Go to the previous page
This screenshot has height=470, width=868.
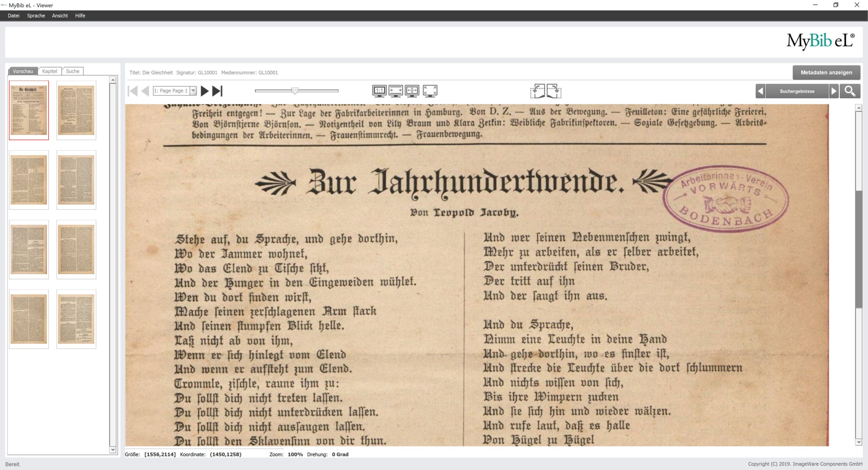pyautogui.click(x=145, y=91)
